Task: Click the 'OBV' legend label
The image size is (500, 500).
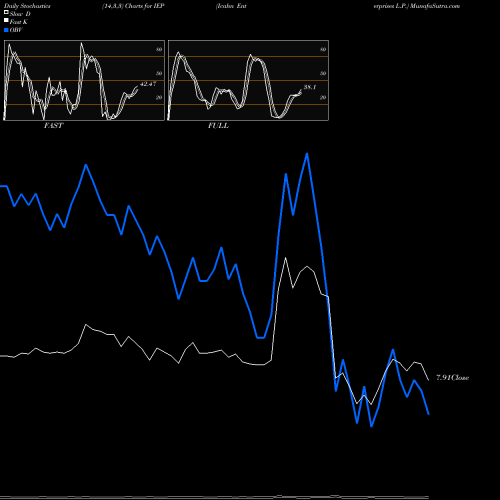Action: coord(16,30)
